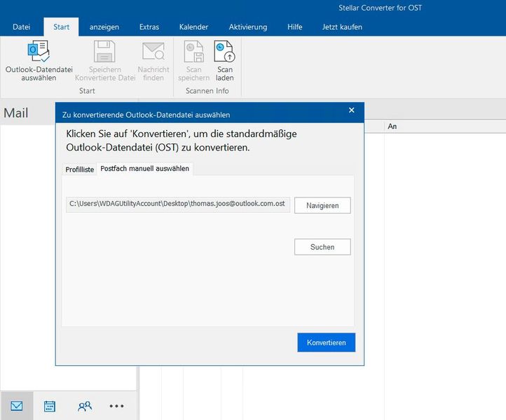Open the Aktivierung ribbon tab
Viewport: 506px width, 420px height.
(x=248, y=27)
